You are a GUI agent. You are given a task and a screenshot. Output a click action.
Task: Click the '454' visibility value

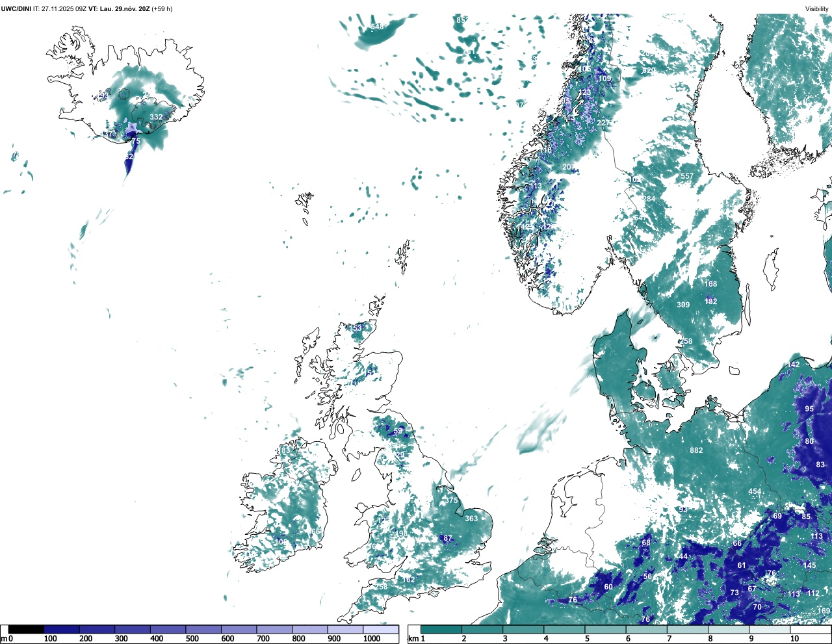[755, 492]
